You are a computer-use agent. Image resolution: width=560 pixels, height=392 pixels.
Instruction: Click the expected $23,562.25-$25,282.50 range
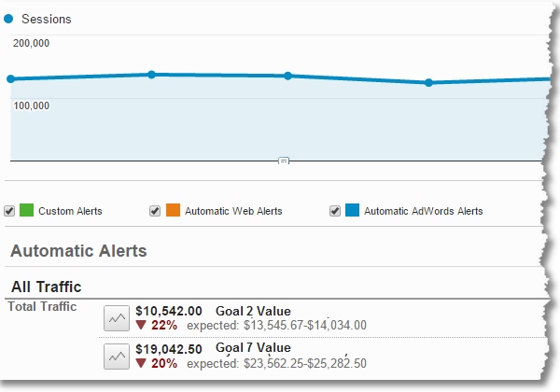click(x=277, y=363)
